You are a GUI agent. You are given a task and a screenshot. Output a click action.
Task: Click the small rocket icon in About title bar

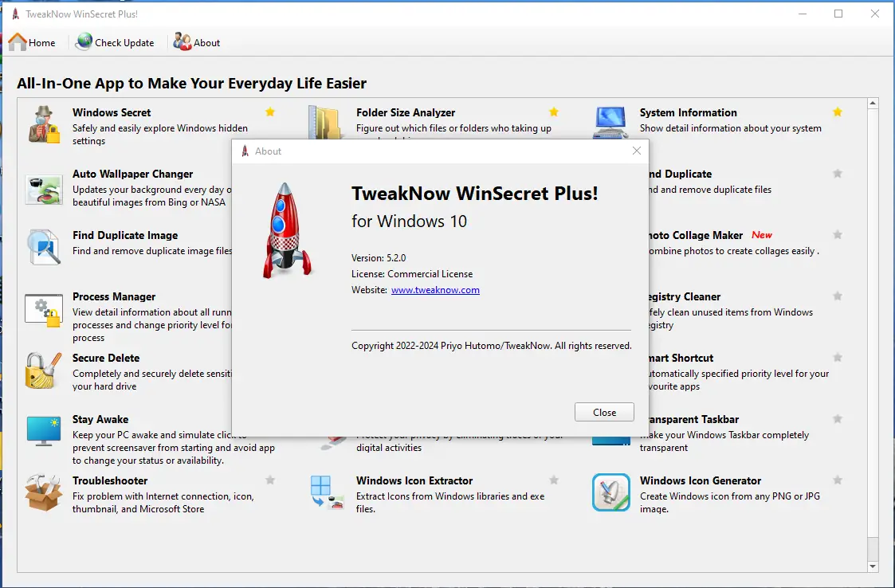(x=245, y=151)
